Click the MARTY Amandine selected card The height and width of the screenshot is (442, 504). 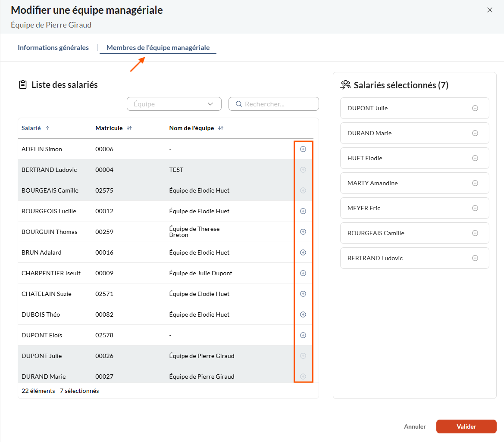415,183
